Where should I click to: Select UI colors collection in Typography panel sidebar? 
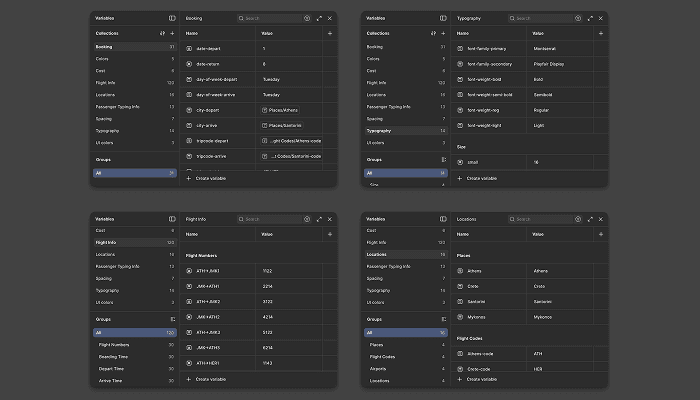pos(406,143)
